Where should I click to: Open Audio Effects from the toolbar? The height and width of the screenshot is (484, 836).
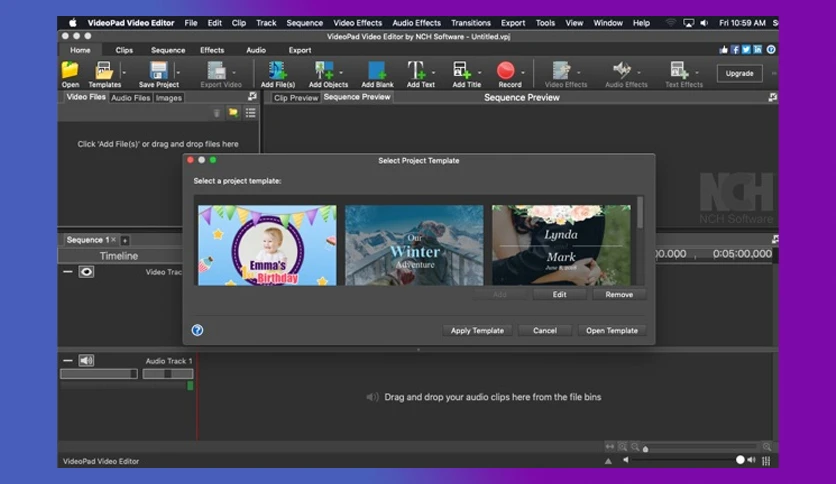pyautogui.click(x=622, y=70)
